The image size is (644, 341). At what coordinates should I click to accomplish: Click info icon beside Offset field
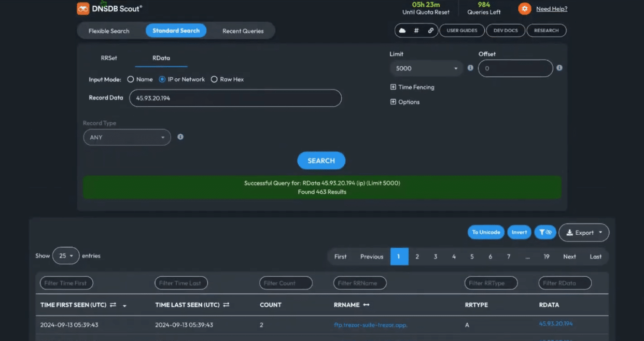pos(559,68)
